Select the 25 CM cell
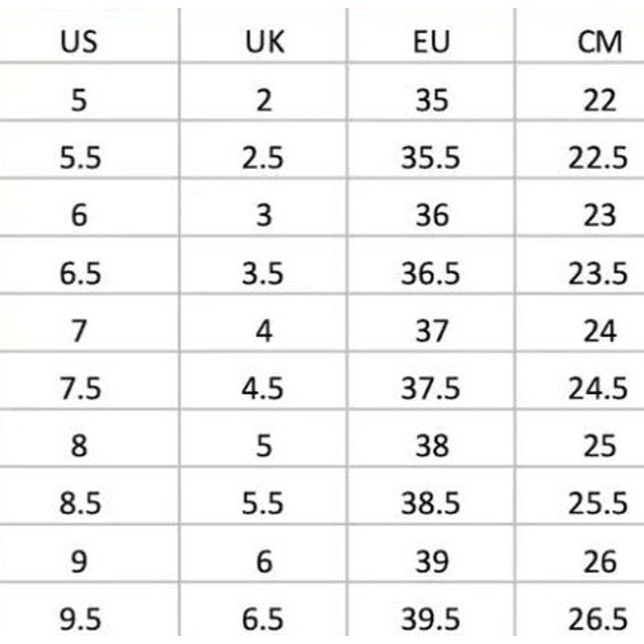The width and height of the screenshot is (644, 644). click(599, 446)
